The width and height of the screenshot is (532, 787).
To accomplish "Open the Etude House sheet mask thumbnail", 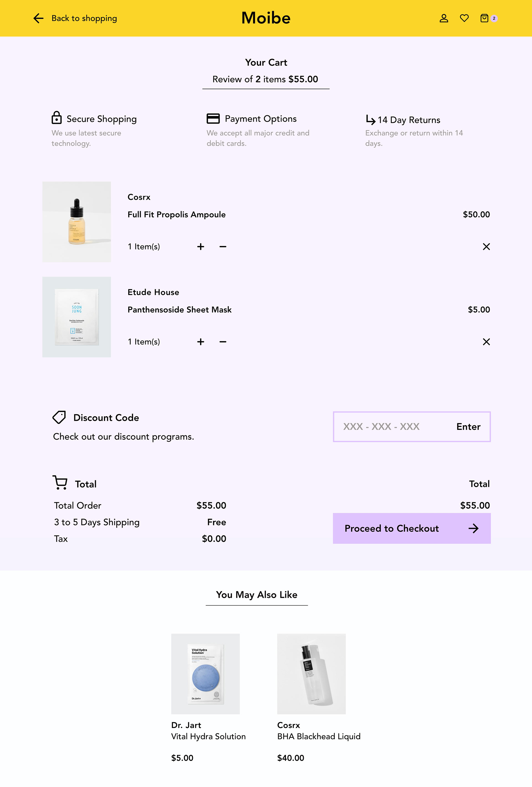I will tap(76, 317).
